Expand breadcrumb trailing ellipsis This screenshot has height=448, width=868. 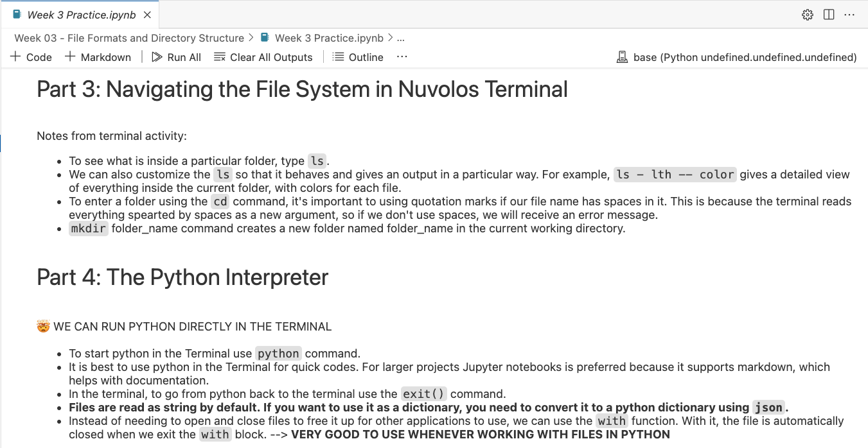coord(401,38)
